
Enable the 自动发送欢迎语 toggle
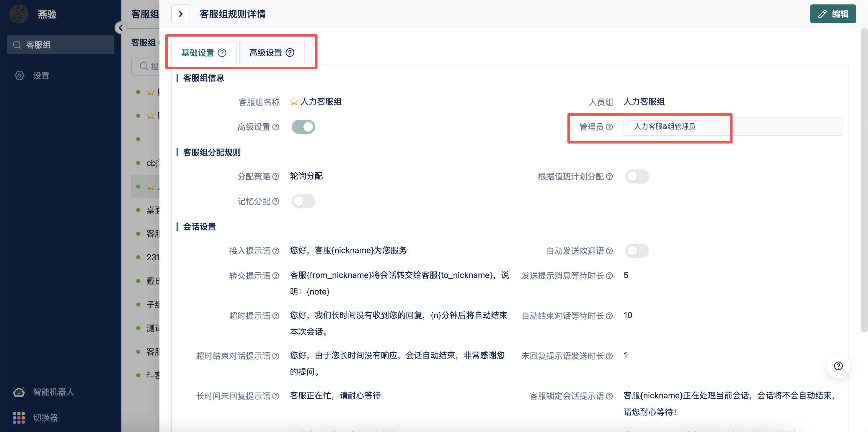click(x=637, y=251)
